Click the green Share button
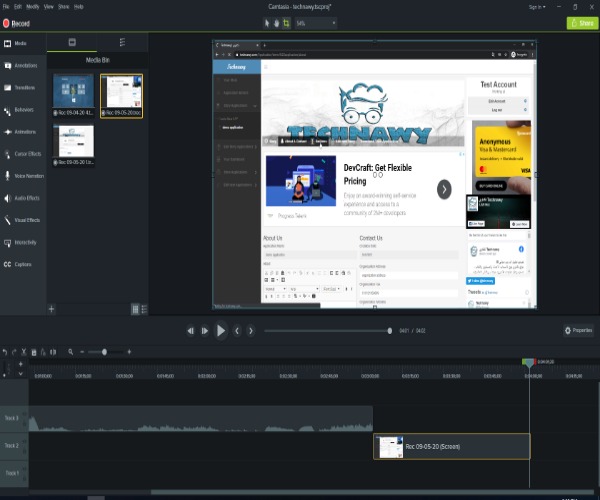 tap(582, 23)
